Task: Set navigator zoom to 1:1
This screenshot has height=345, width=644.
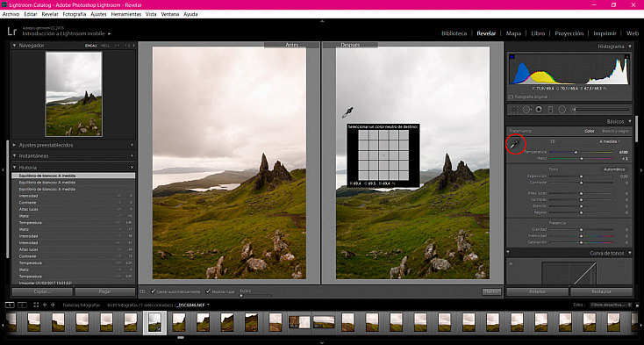Action: [x=117, y=46]
